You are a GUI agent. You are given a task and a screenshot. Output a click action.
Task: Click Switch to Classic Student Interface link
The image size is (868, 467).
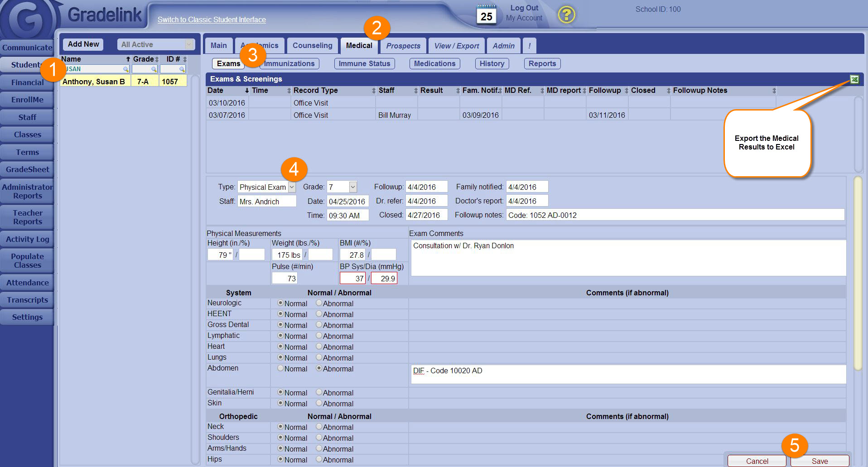[212, 20]
